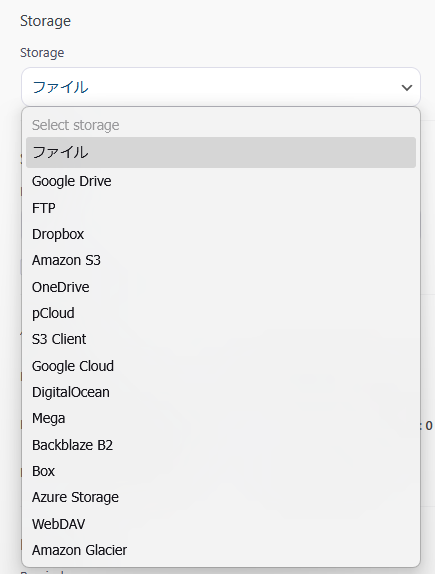The width and height of the screenshot is (435, 574).
Task: Choose Backblaze B2 storage
Action: coord(221,445)
